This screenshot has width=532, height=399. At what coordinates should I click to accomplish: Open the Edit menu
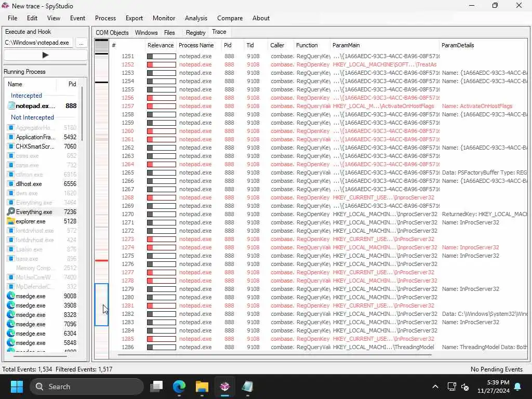point(32,18)
